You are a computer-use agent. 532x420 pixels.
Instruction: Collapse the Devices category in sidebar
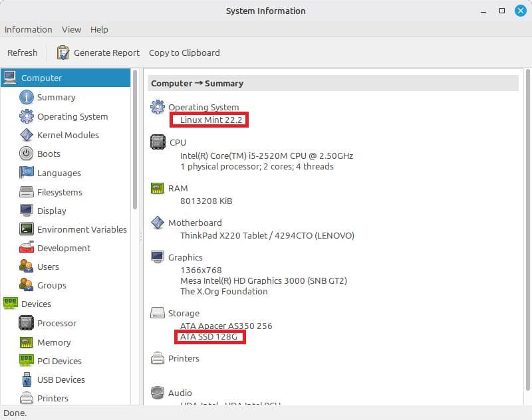[x=36, y=304]
